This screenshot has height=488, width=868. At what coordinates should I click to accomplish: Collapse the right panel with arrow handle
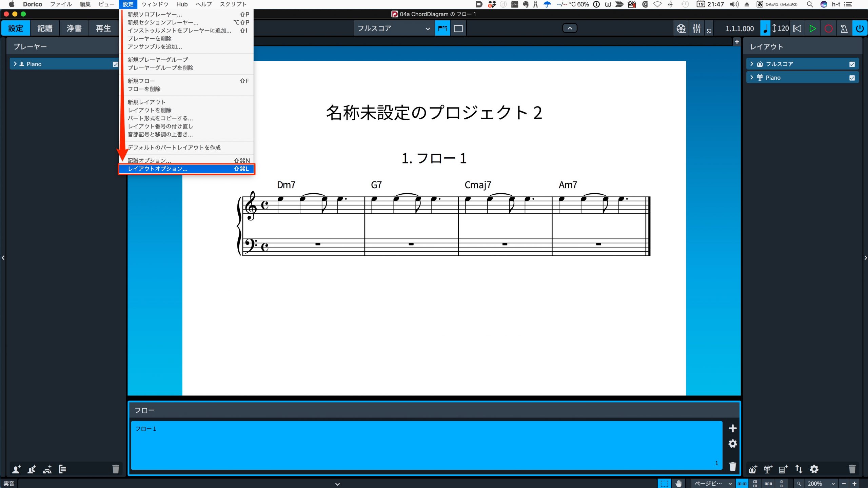tap(865, 258)
